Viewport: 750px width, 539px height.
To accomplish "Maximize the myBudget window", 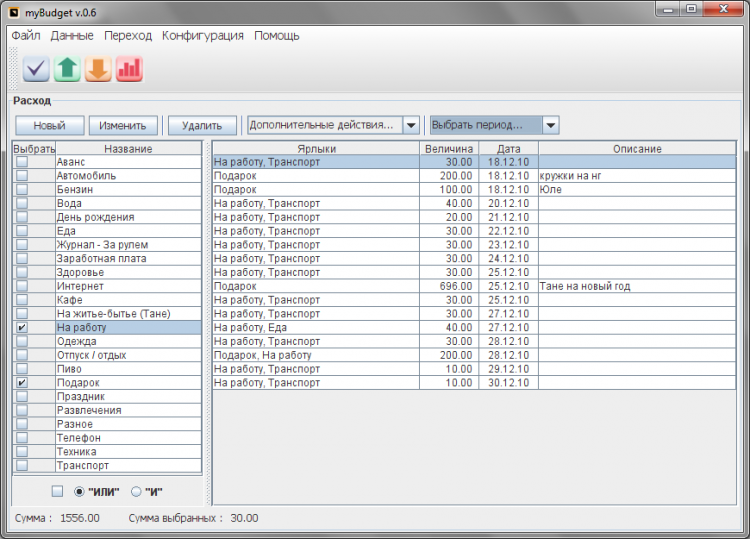I will [x=691, y=9].
